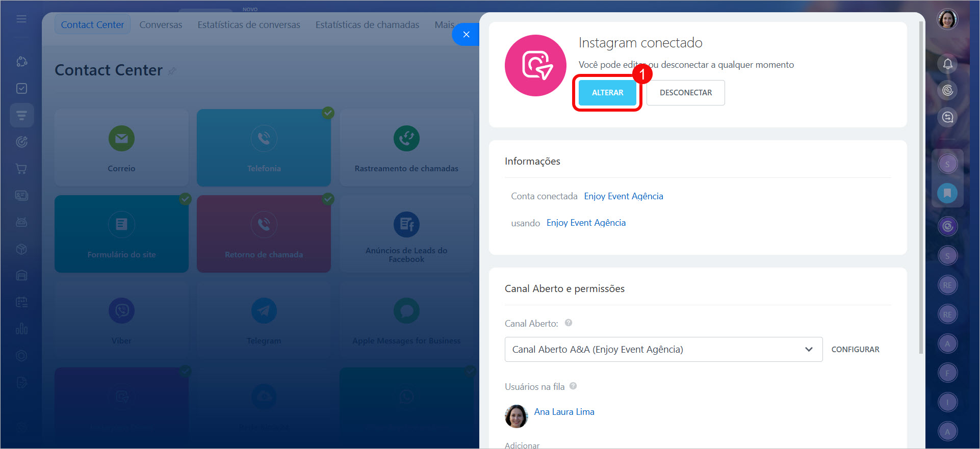This screenshot has height=449, width=980.
Task: Click the pin icon next to Contact Center title
Action: point(172,71)
